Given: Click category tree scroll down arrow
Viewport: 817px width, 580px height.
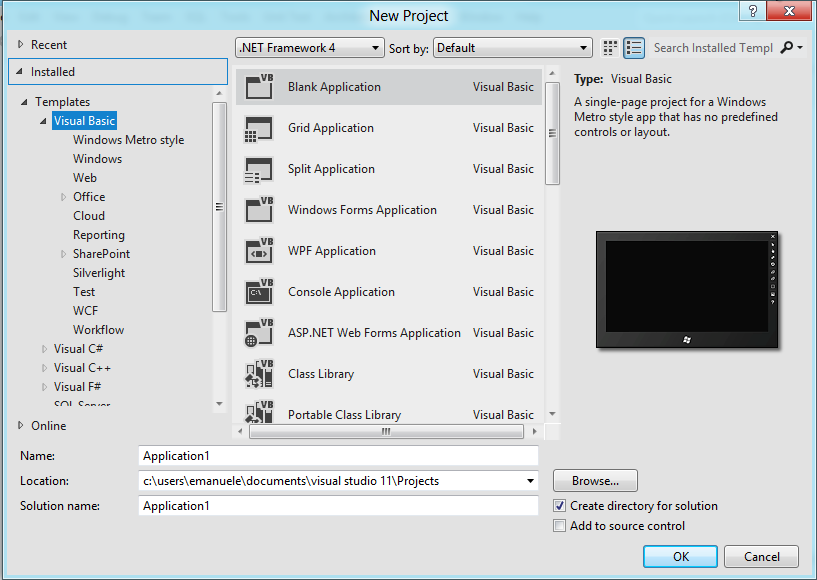Looking at the screenshot, I should [x=219, y=404].
